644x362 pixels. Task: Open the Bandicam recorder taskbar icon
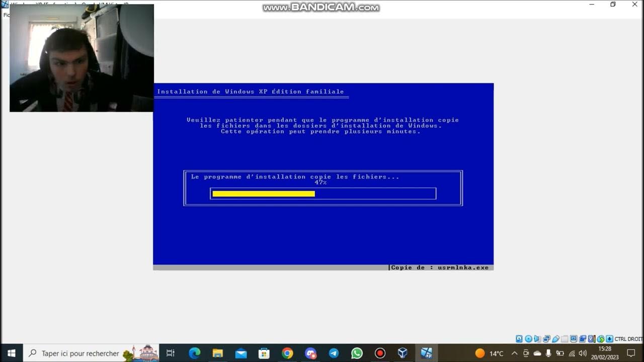point(380,353)
